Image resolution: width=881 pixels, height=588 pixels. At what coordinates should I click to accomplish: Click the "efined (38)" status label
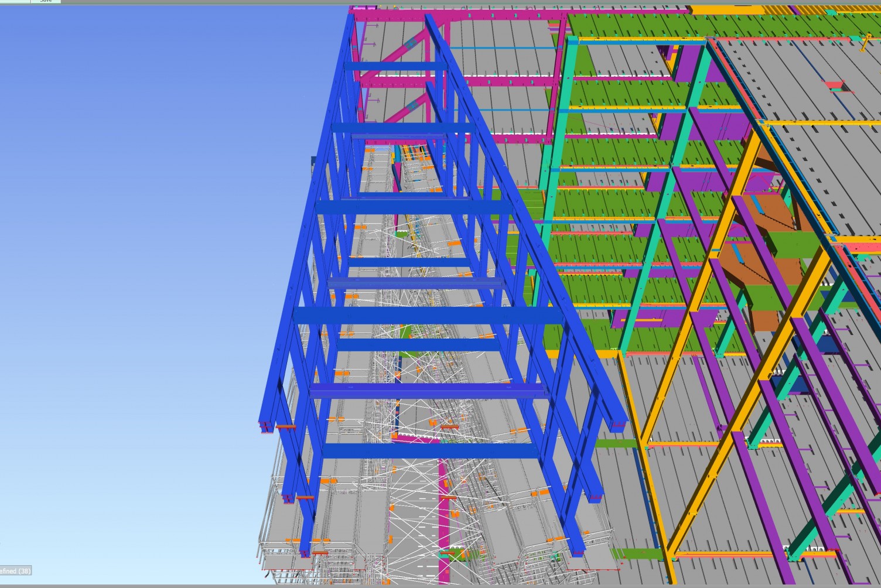pos(15,570)
